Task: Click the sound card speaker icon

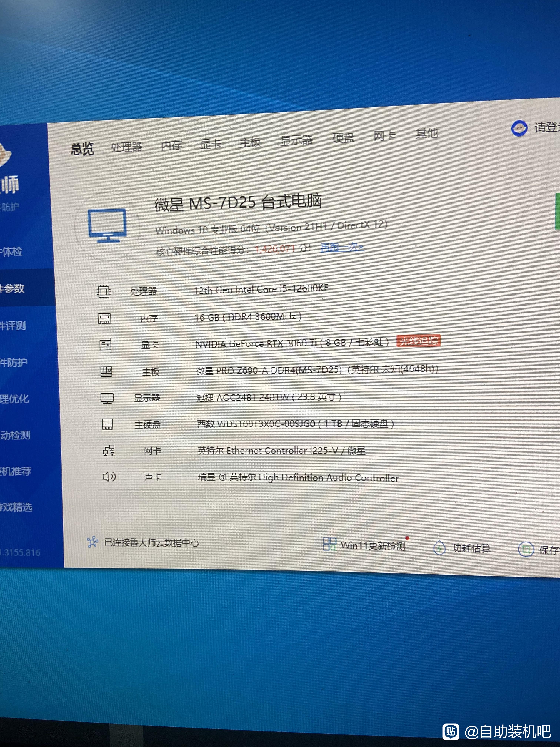Action: click(109, 477)
